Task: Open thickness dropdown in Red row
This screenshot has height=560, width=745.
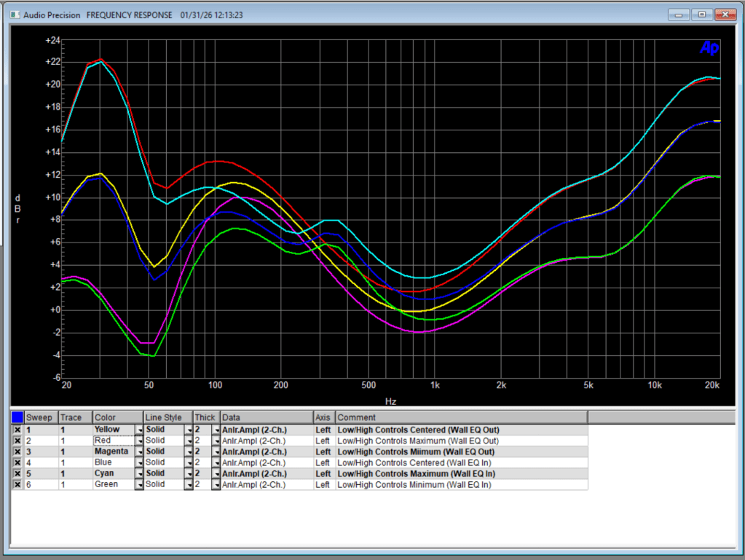Action: (x=216, y=441)
